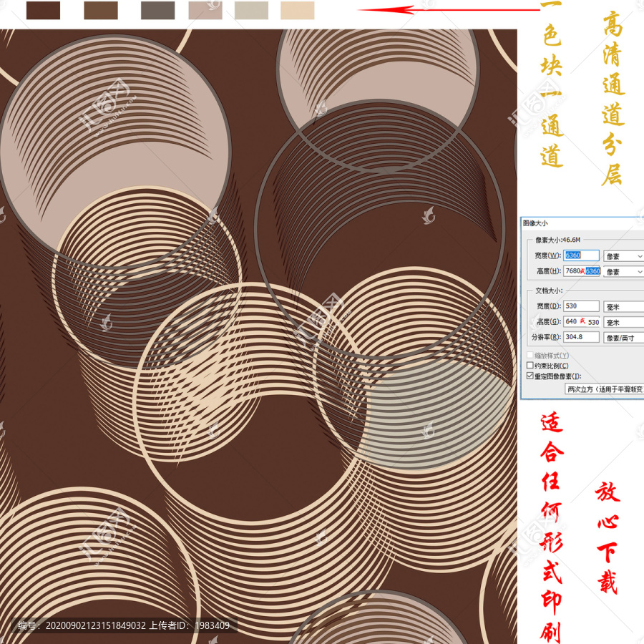Click the 上传者ID: 1983409 text
The image size is (644, 644).
[189, 626]
